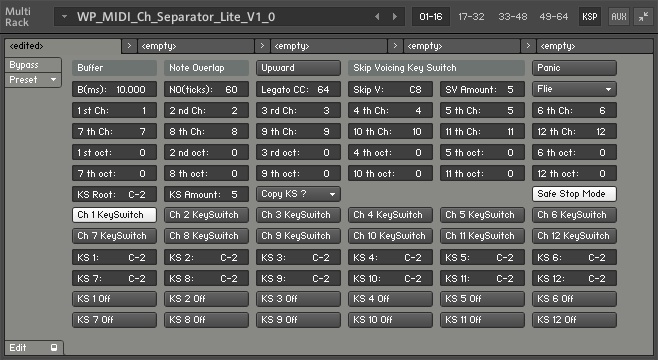Image resolution: width=658 pixels, height=360 pixels.
Task: Click arrow before fifth empty script slot
Action: (528, 46)
